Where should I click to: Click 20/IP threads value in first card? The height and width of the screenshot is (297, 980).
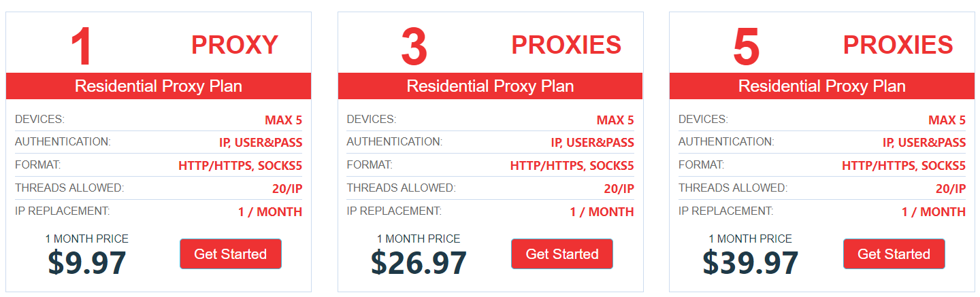click(x=287, y=189)
